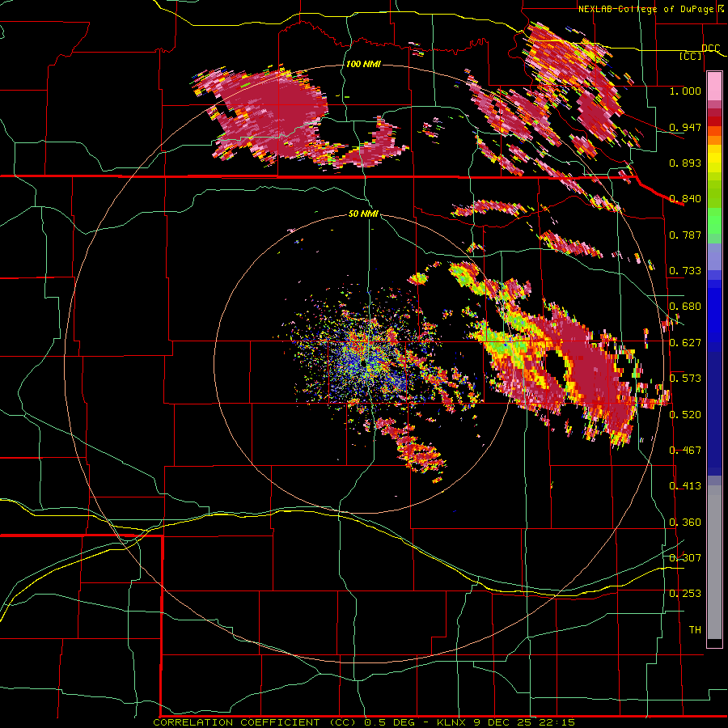
Task: Select the 0.573 scale value
Action: click(685, 379)
